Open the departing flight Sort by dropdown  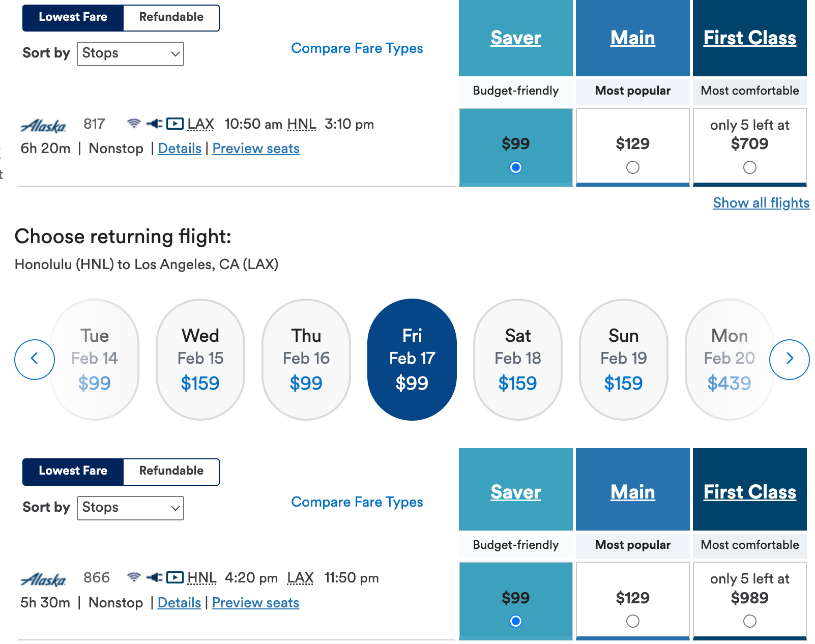click(130, 54)
